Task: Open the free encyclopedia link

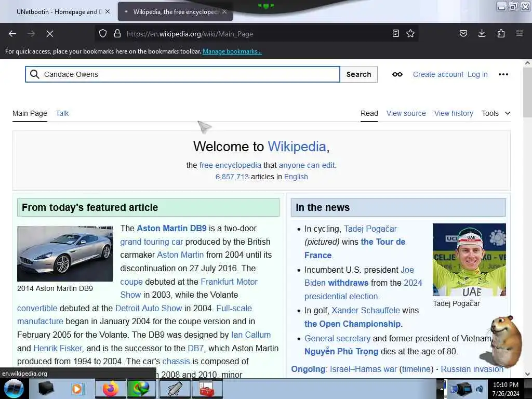Action: coord(230,165)
